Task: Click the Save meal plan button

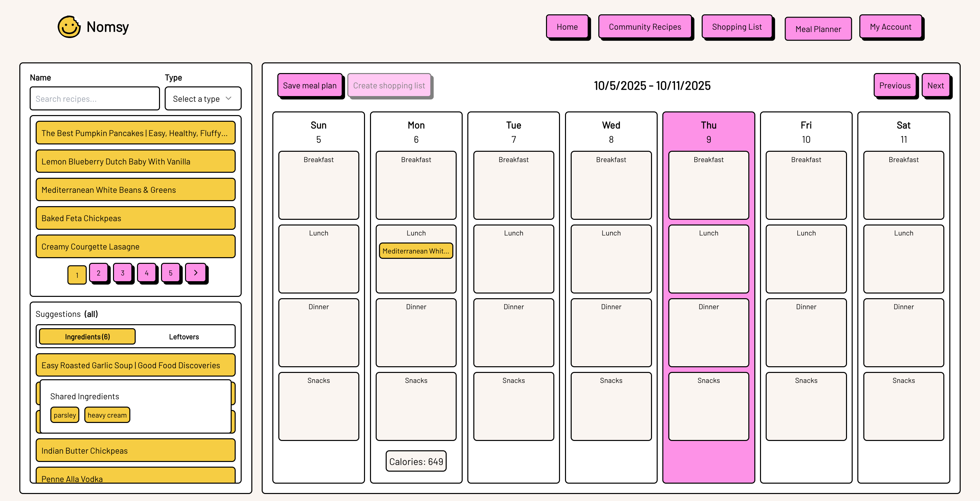Action: 310,85
